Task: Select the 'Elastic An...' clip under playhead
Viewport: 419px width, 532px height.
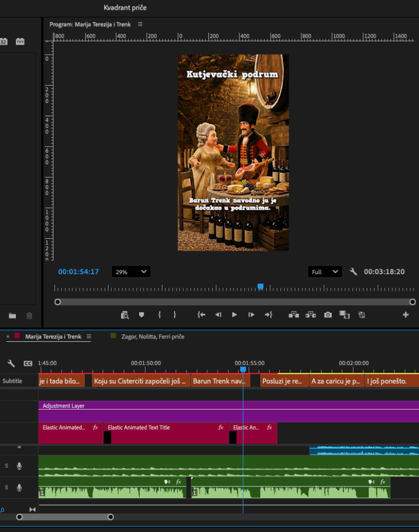Action: pos(253,433)
